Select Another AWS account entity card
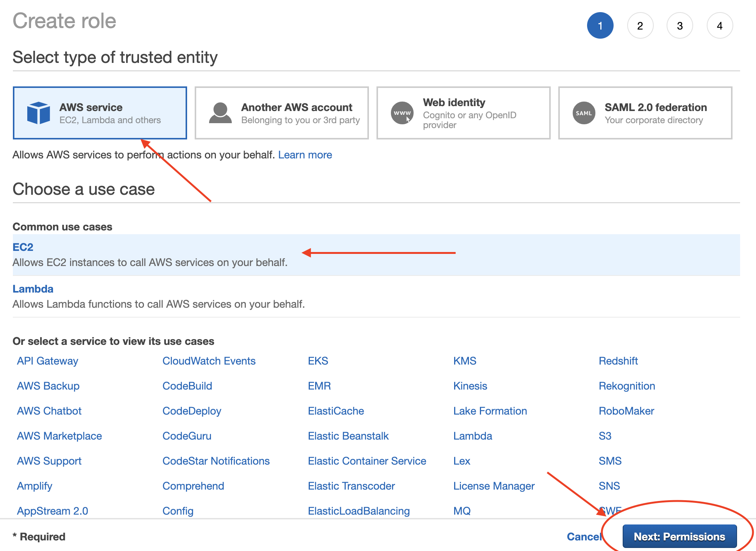This screenshot has height=551, width=756. point(281,113)
